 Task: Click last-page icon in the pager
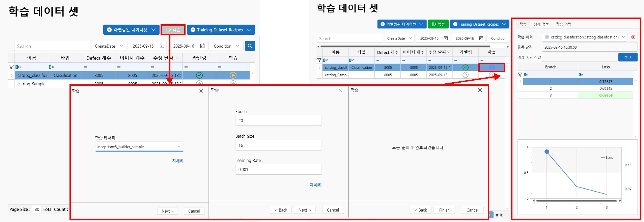502,215
